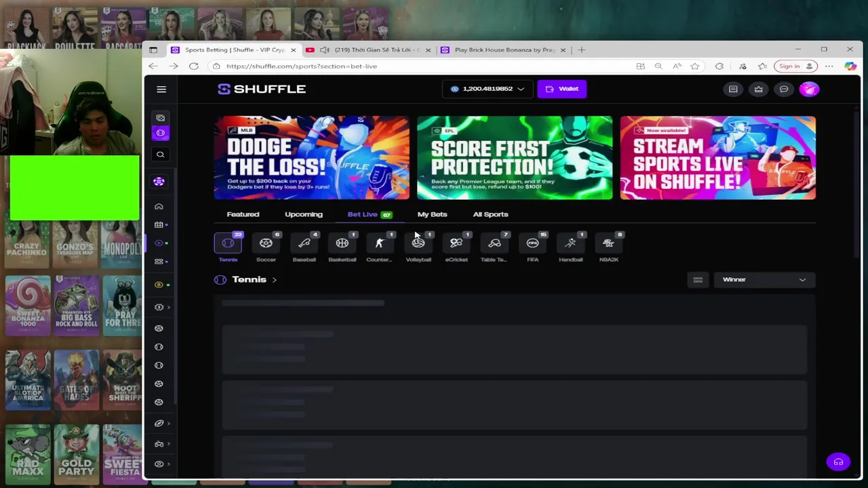
Task: Click the browser address bar
Action: pos(420,66)
